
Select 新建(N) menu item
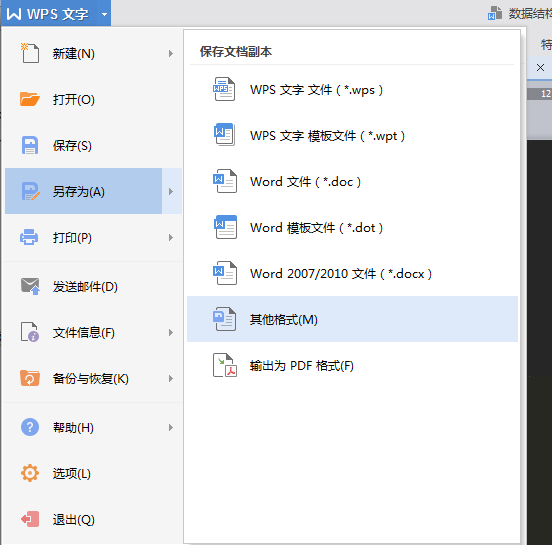[x=93, y=53]
